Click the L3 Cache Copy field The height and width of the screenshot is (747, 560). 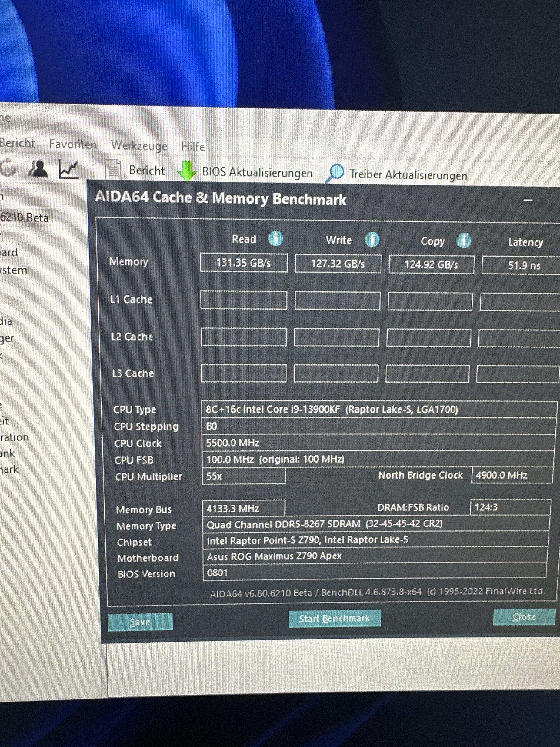coord(427,373)
